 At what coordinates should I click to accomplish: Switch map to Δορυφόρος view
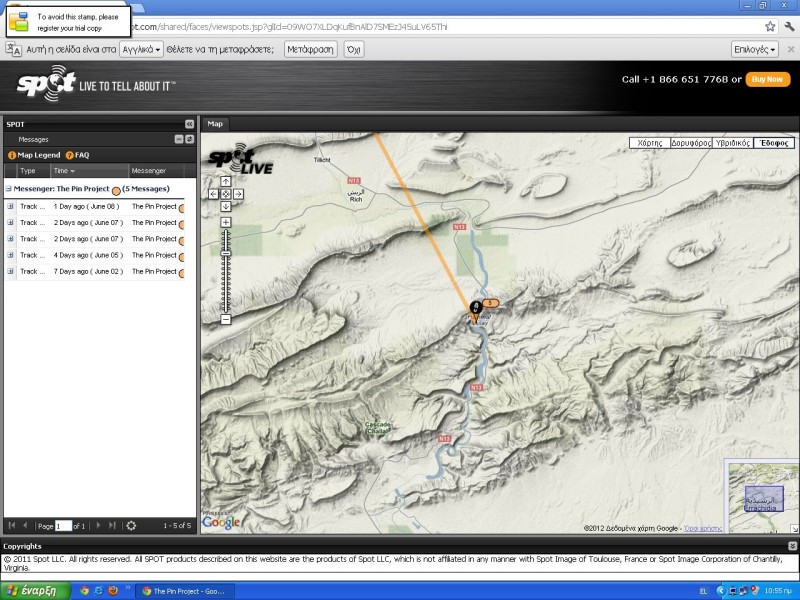pyautogui.click(x=691, y=143)
